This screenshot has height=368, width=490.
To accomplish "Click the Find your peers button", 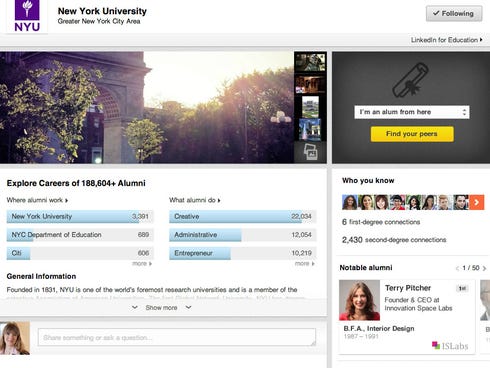I will click(412, 134).
